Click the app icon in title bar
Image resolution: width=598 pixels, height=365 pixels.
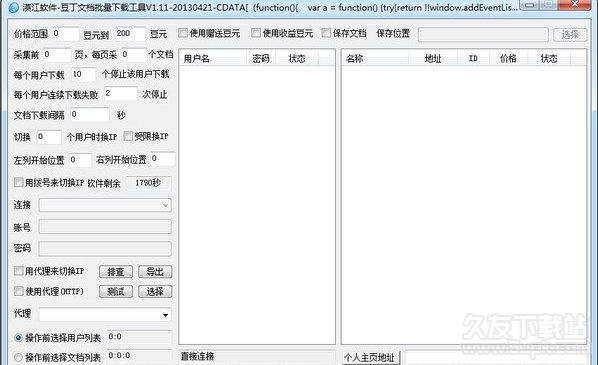click(13, 7)
